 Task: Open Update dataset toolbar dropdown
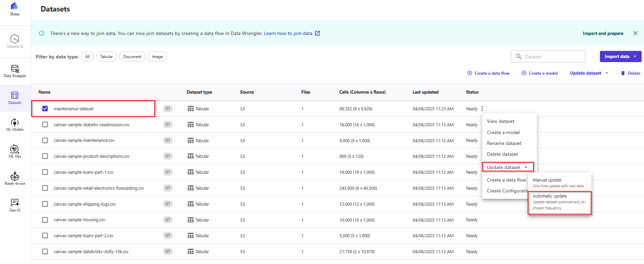click(x=589, y=73)
